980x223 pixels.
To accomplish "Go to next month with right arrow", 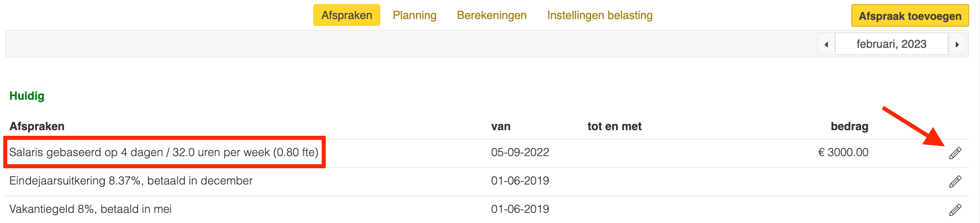I will pyautogui.click(x=957, y=44).
